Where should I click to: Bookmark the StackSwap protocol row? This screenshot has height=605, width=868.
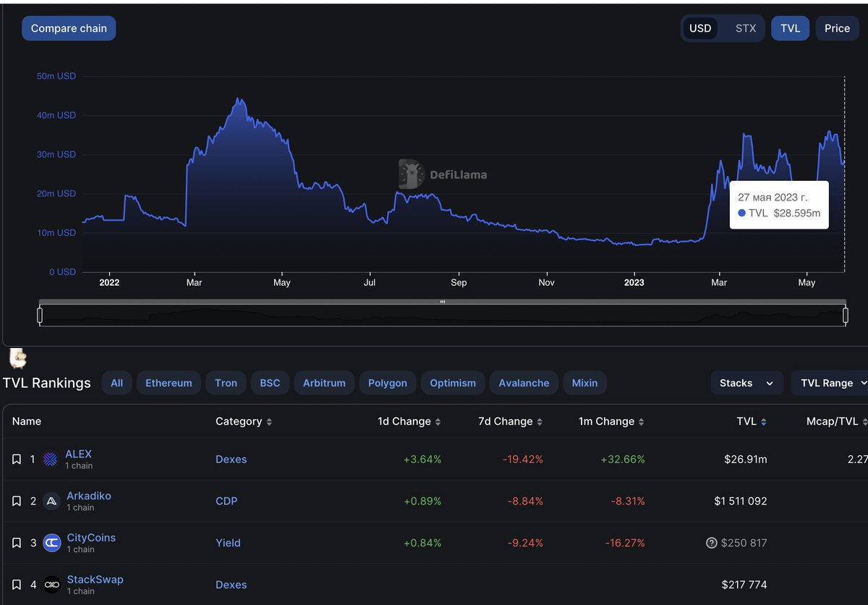click(x=17, y=585)
